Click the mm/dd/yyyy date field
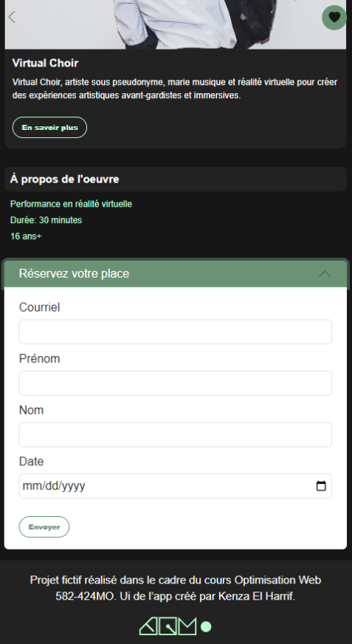 click(175, 486)
